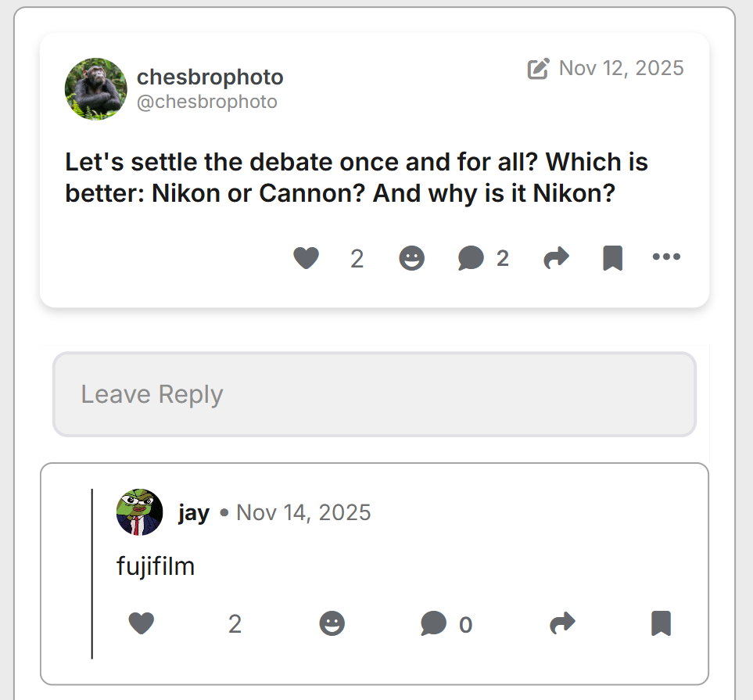Click the edit pencil icon beside date
The width and height of the screenshot is (753, 700).
[538, 69]
